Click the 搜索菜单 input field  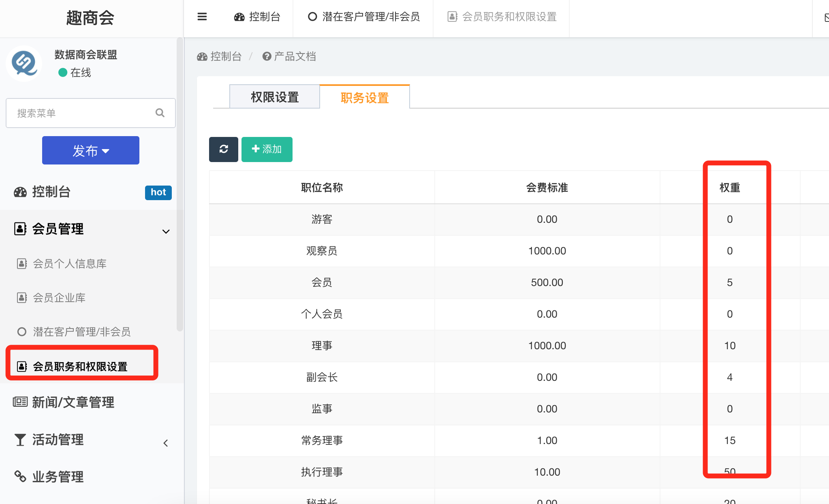81,113
